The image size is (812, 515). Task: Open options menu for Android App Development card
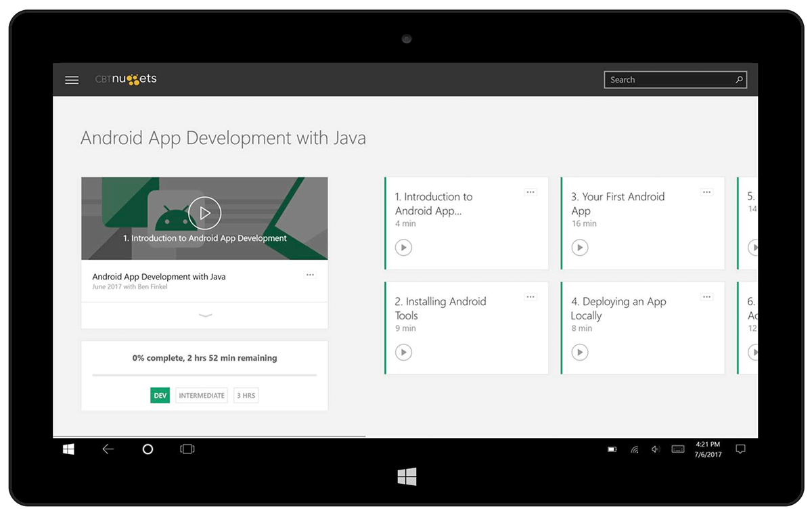click(x=310, y=275)
